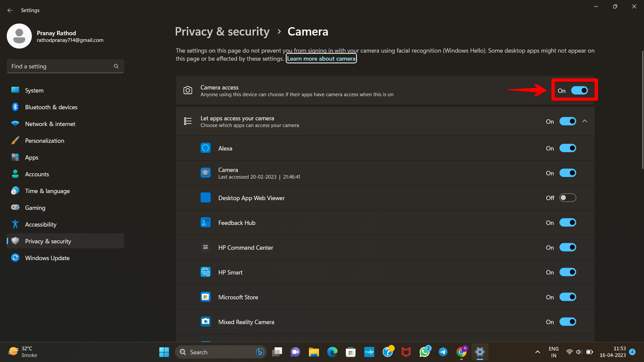
Task: Open Telegram from the taskbar
Action: [x=443, y=352]
